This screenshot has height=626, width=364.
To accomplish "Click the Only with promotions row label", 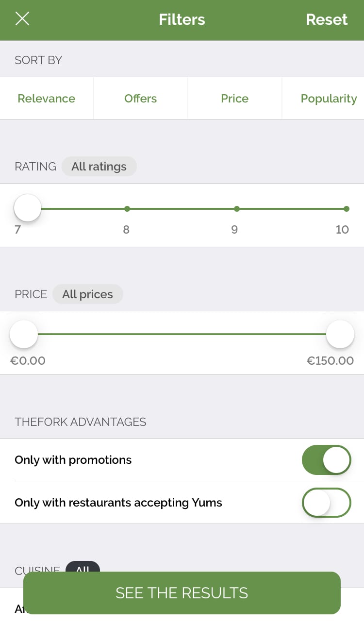I will (x=73, y=460).
